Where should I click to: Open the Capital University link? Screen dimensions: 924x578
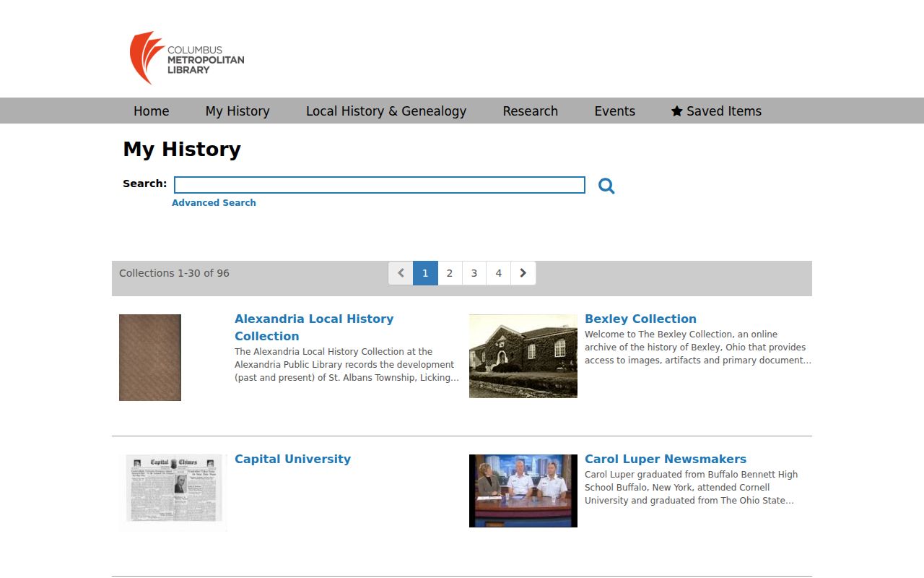[292, 459]
